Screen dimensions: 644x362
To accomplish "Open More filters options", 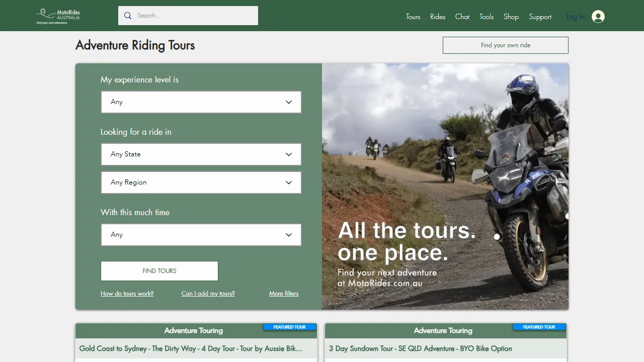I will (x=284, y=293).
